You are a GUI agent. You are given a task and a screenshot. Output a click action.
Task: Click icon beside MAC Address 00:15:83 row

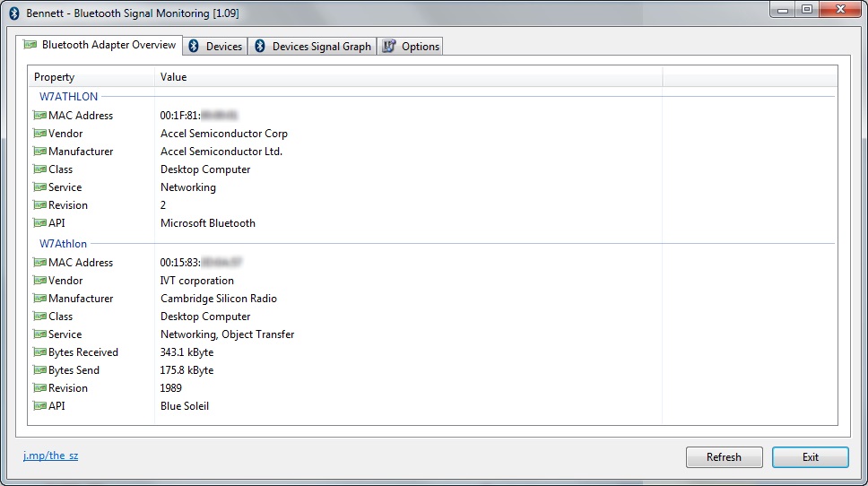point(39,263)
